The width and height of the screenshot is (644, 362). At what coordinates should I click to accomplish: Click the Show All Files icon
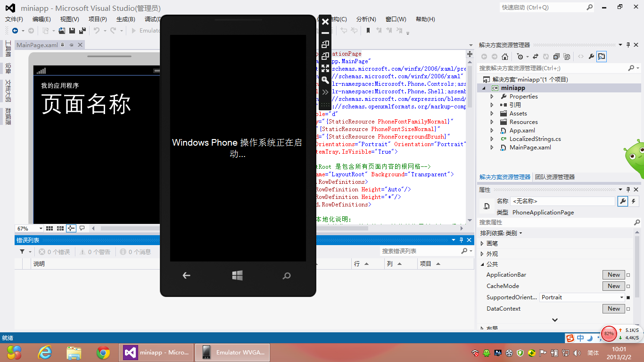[567, 57]
